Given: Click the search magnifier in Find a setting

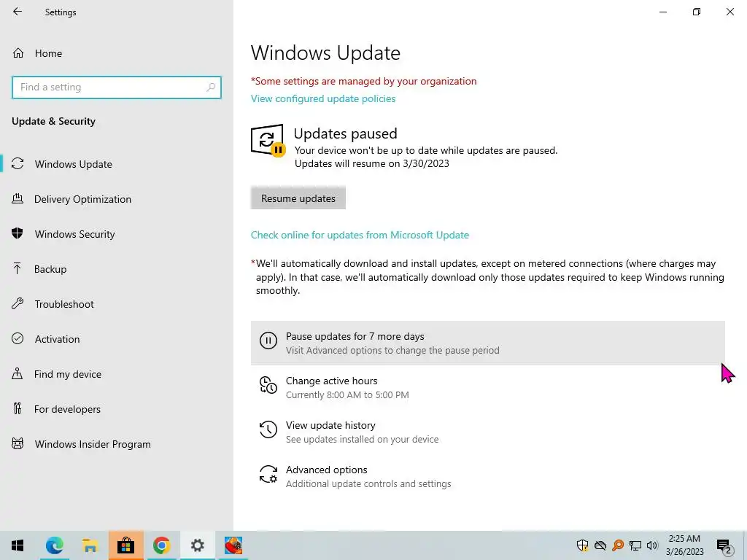Looking at the screenshot, I should 211,87.
